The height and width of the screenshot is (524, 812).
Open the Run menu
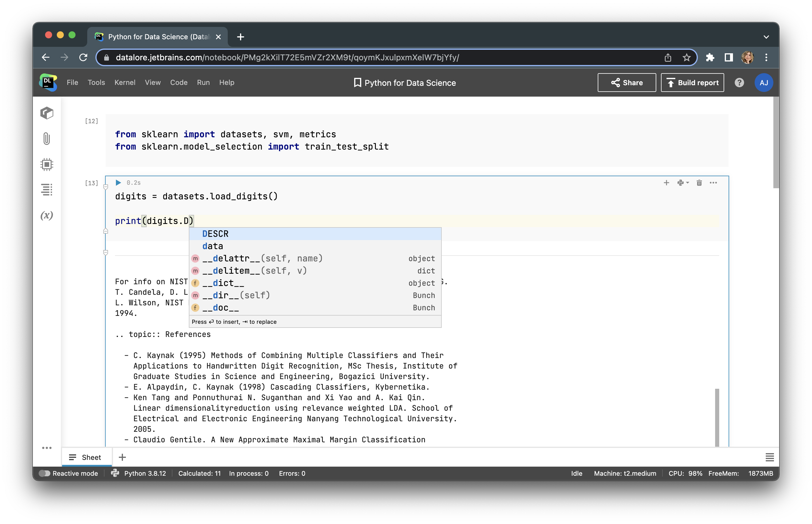click(203, 83)
